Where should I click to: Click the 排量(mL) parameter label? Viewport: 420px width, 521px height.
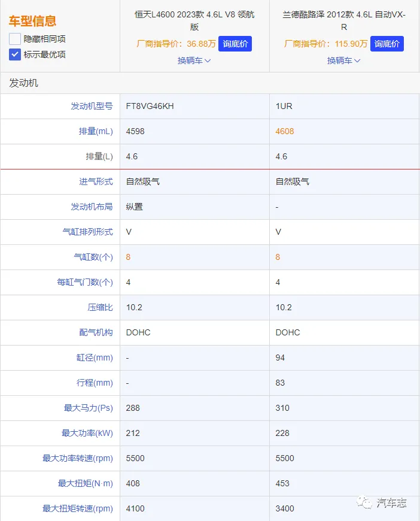tap(96, 131)
